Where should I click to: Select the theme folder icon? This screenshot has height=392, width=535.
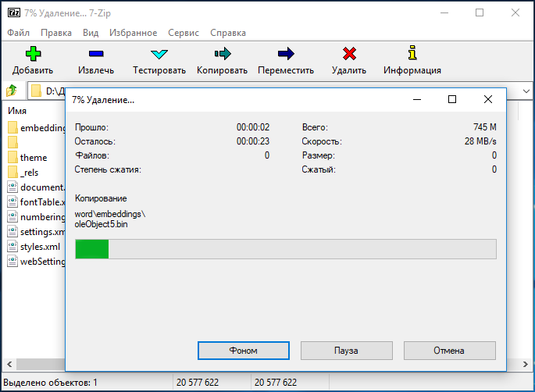12,157
